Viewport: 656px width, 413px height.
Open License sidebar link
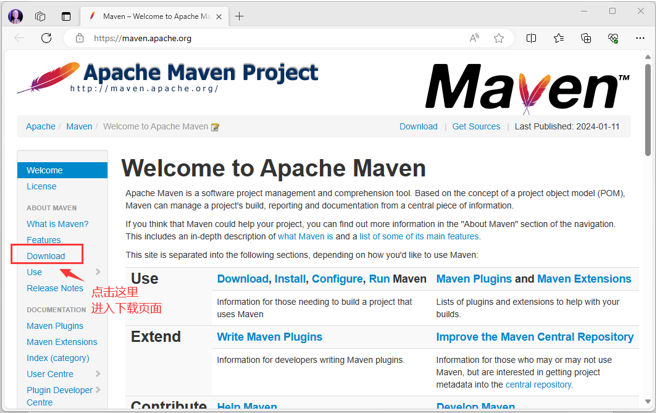[x=41, y=186]
